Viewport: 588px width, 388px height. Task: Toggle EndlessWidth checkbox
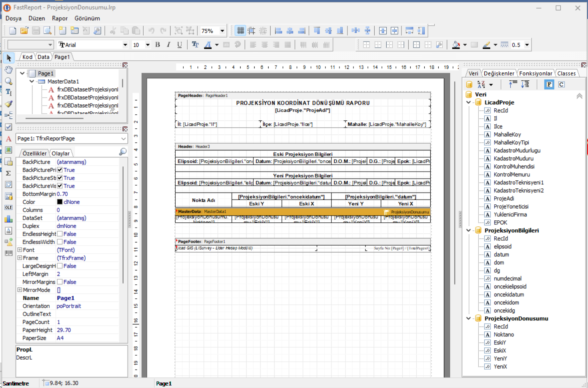[60, 242]
